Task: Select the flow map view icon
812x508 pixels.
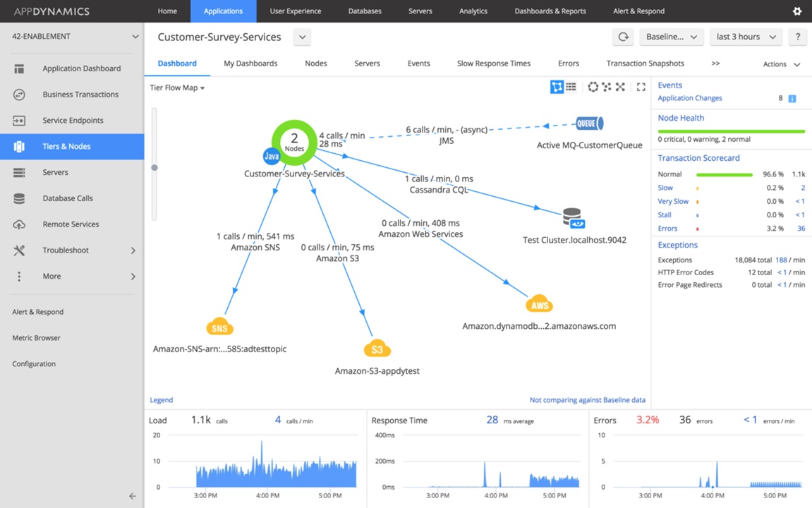Action: tap(557, 87)
